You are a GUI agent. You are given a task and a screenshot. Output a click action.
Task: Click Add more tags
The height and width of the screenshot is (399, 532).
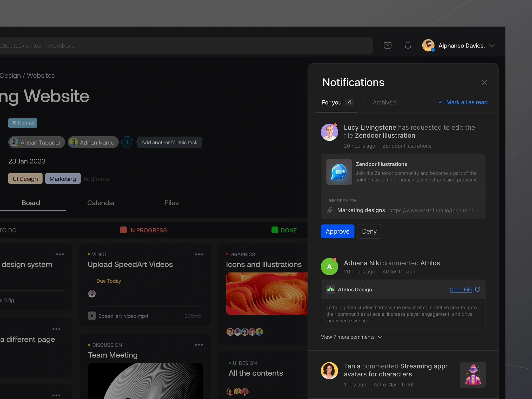[x=96, y=179]
